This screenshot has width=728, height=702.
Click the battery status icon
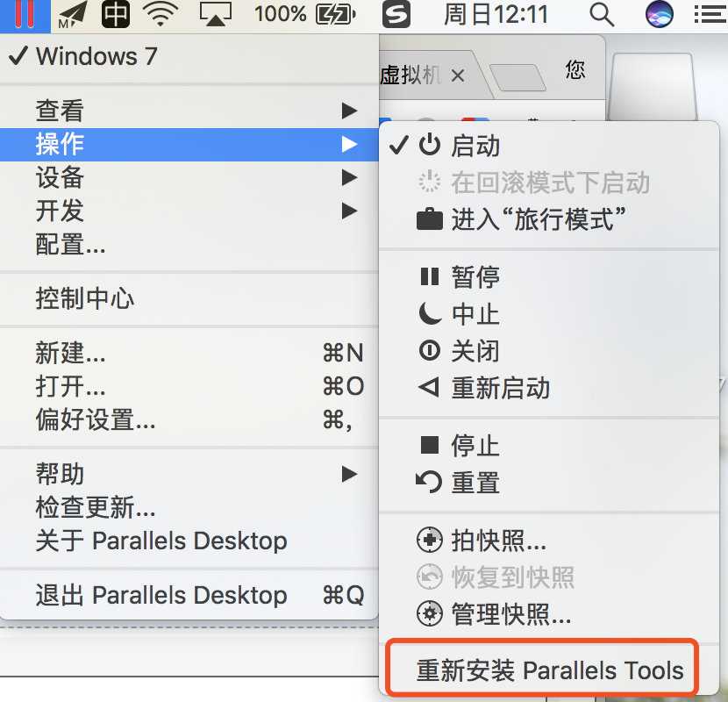(336, 14)
